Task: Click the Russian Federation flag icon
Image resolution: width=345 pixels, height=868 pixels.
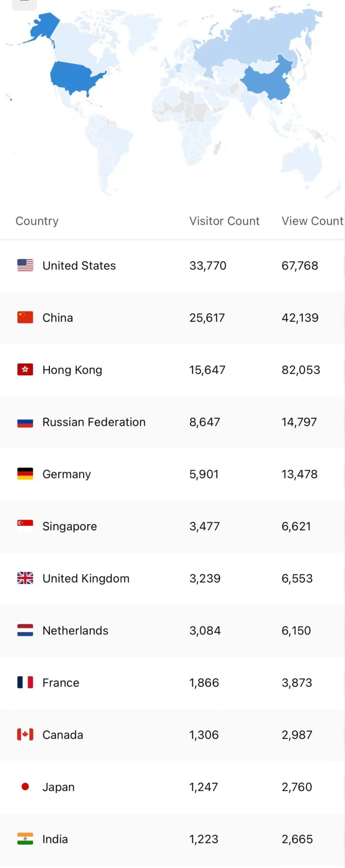Action: [25, 422]
